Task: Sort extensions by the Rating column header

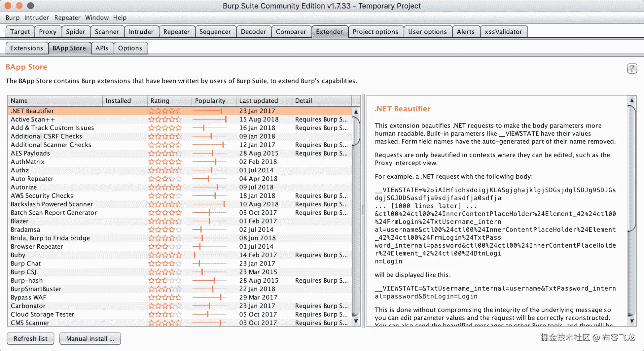Action: tap(169, 101)
